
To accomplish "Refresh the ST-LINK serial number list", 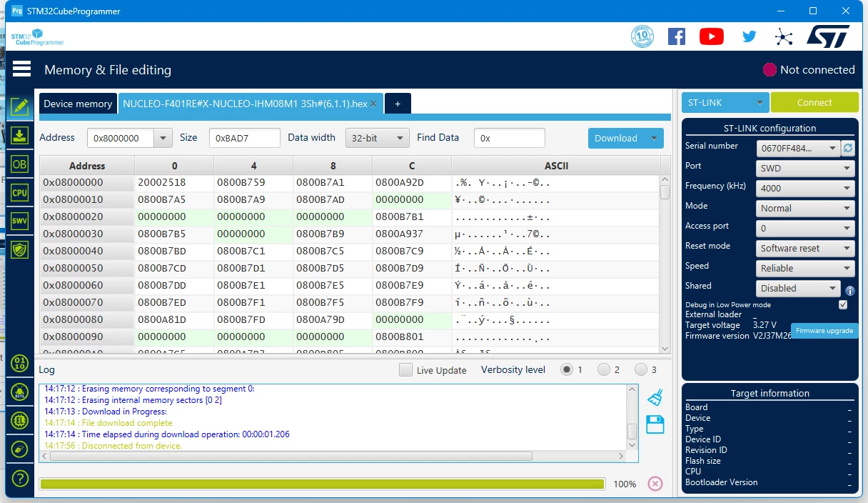I will (848, 148).
